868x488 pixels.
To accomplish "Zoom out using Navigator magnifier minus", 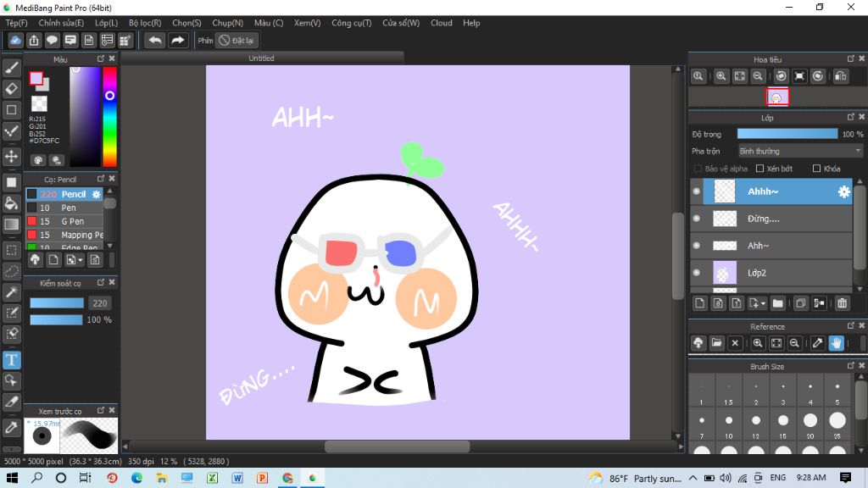I will [x=758, y=76].
